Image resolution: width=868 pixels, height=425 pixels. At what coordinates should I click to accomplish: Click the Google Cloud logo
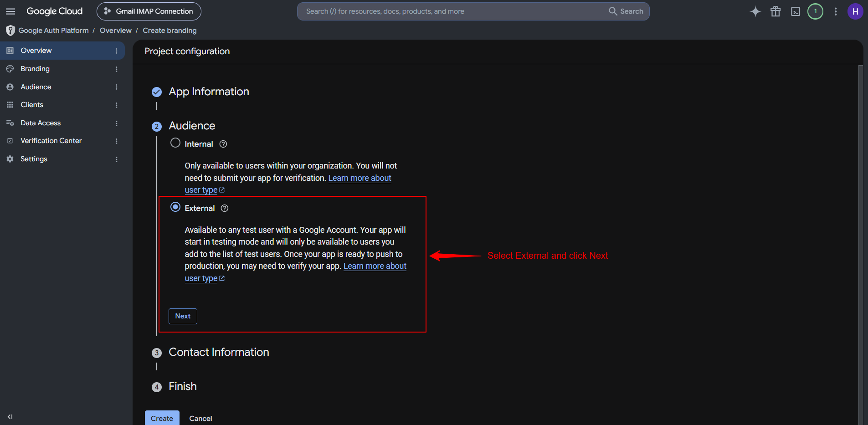click(x=54, y=11)
